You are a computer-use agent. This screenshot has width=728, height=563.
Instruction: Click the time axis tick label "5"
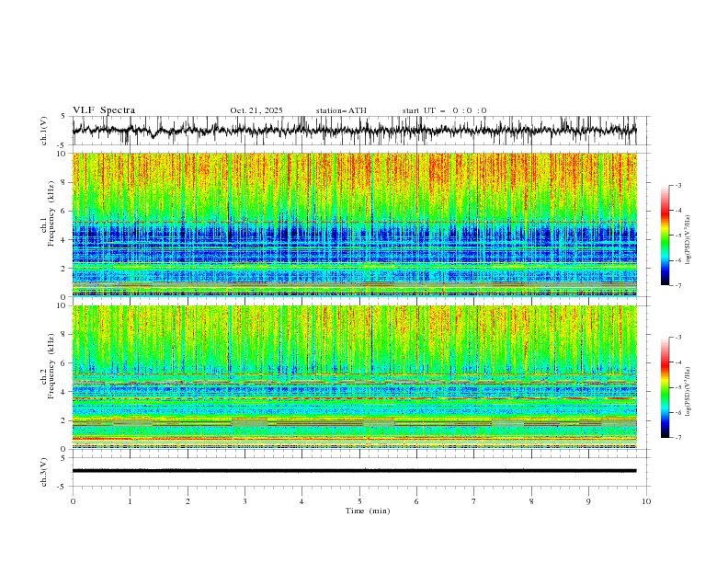[x=359, y=501]
